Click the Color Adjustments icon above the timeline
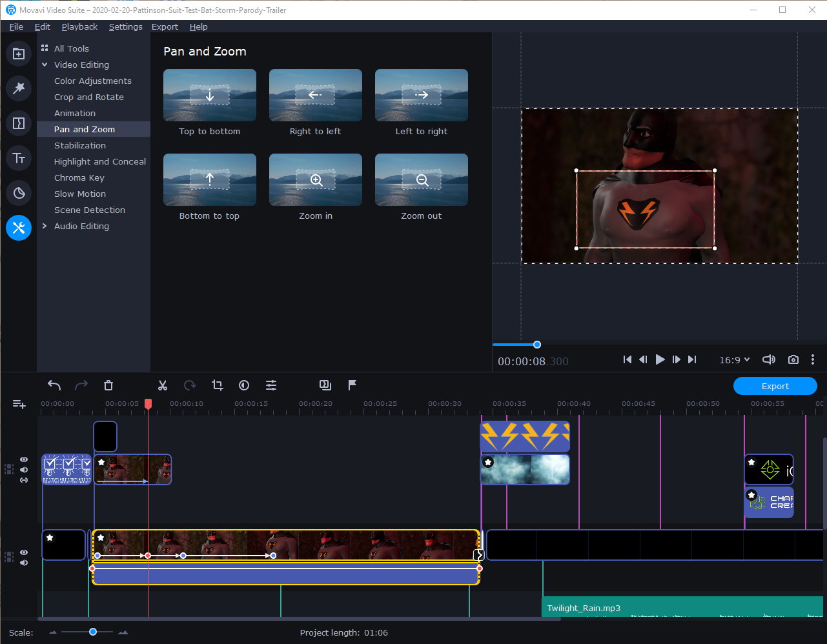Viewport: 827px width, 644px height. 244,385
